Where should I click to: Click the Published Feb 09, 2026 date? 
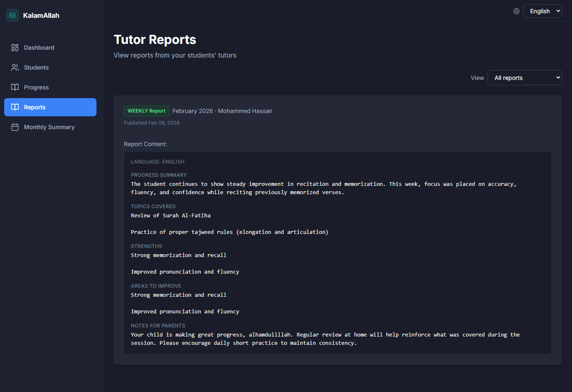coord(152,123)
